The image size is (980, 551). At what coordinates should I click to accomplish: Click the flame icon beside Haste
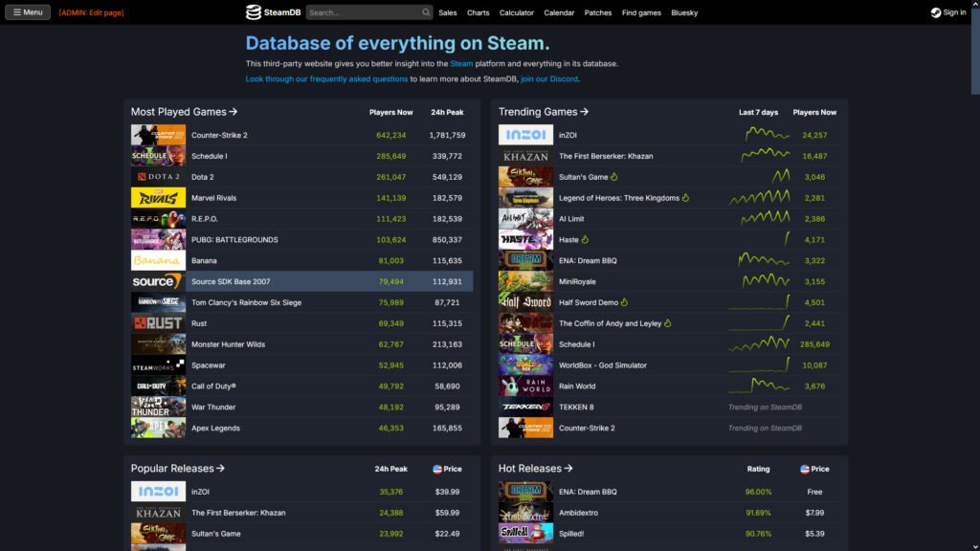tap(585, 239)
